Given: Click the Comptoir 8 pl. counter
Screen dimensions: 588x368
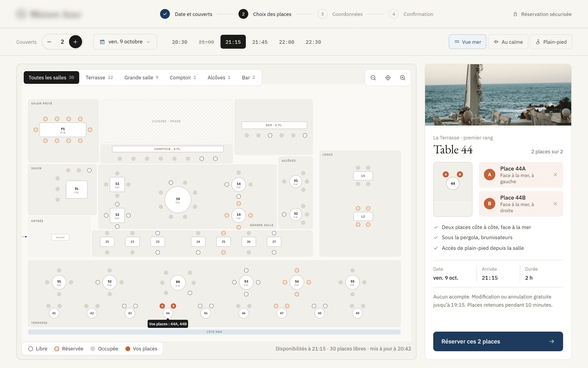Looking at the screenshot, I should [168, 149].
